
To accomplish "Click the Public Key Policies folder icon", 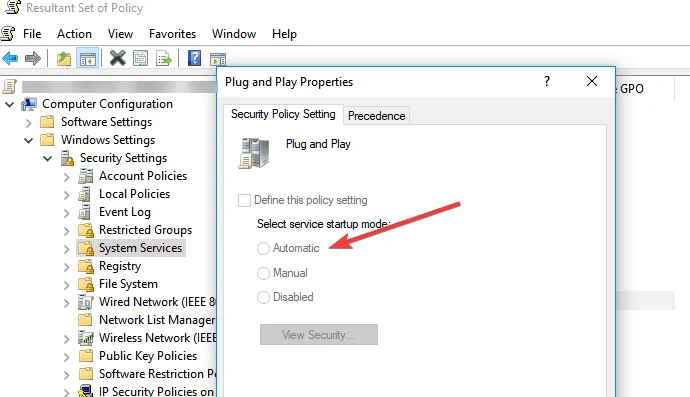I will pyautogui.click(x=85, y=356).
